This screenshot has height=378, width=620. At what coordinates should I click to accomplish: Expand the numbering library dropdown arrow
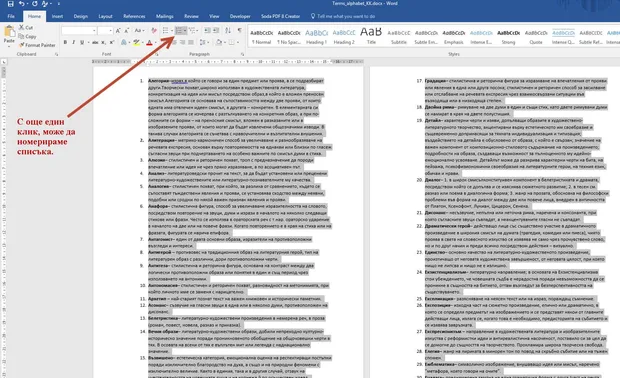point(185,30)
